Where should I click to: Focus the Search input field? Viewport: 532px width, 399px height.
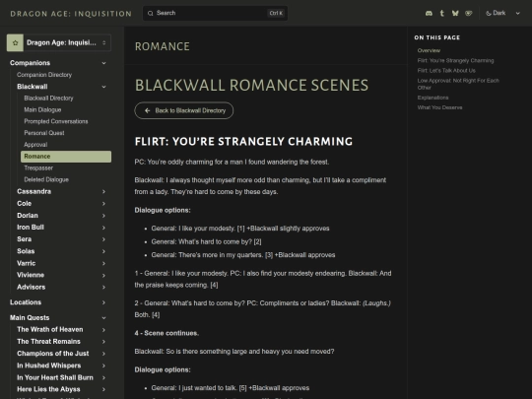coord(215,13)
